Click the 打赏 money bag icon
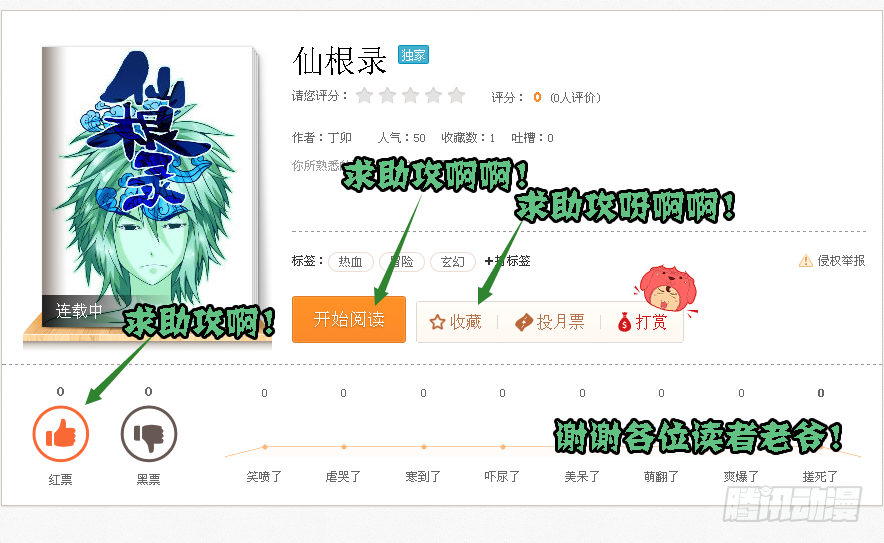 pyautogui.click(x=624, y=323)
